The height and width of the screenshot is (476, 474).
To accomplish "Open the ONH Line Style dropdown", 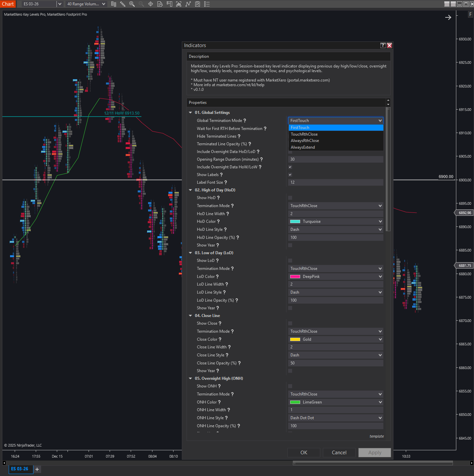I will click(336, 418).
